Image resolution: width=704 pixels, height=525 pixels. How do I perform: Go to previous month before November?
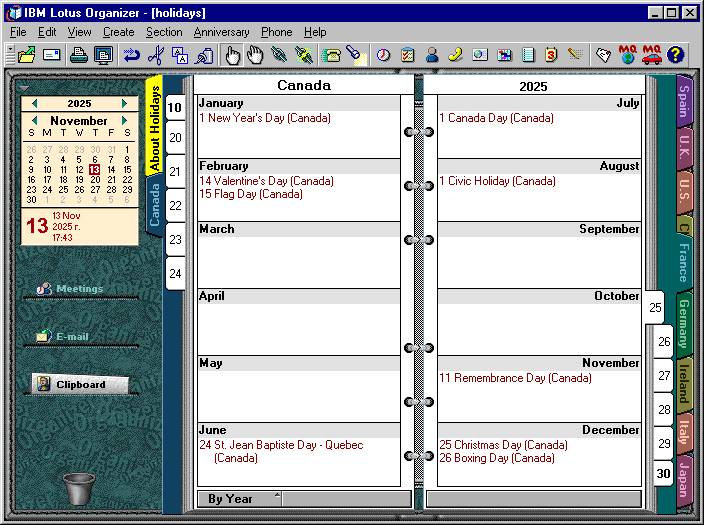[x=34, y=121]
